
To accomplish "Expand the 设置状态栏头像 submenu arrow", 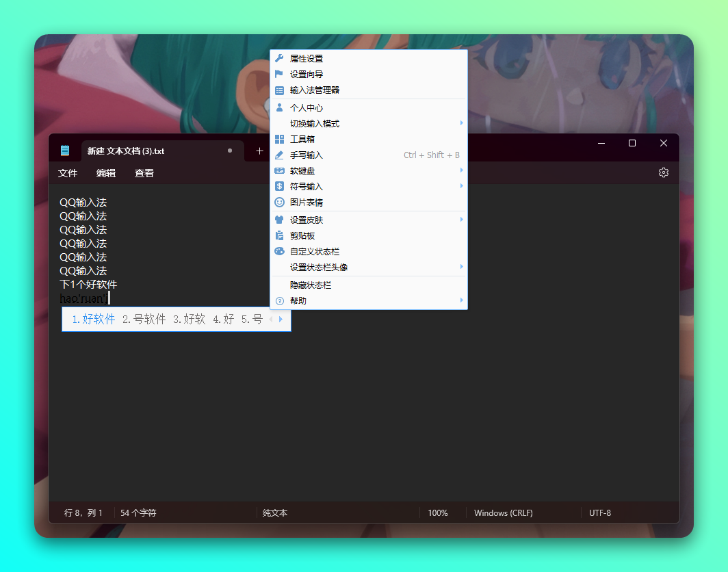I will coord(461,267).
